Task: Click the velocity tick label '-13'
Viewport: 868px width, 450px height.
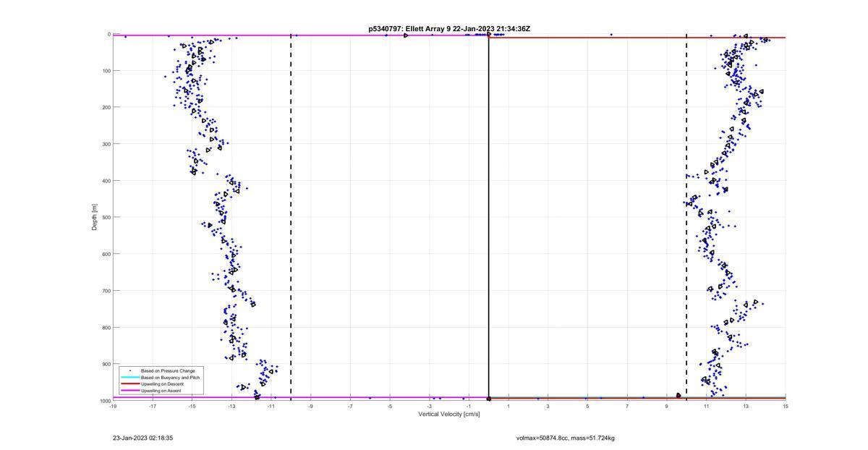Action: click(x=231, y=406)
